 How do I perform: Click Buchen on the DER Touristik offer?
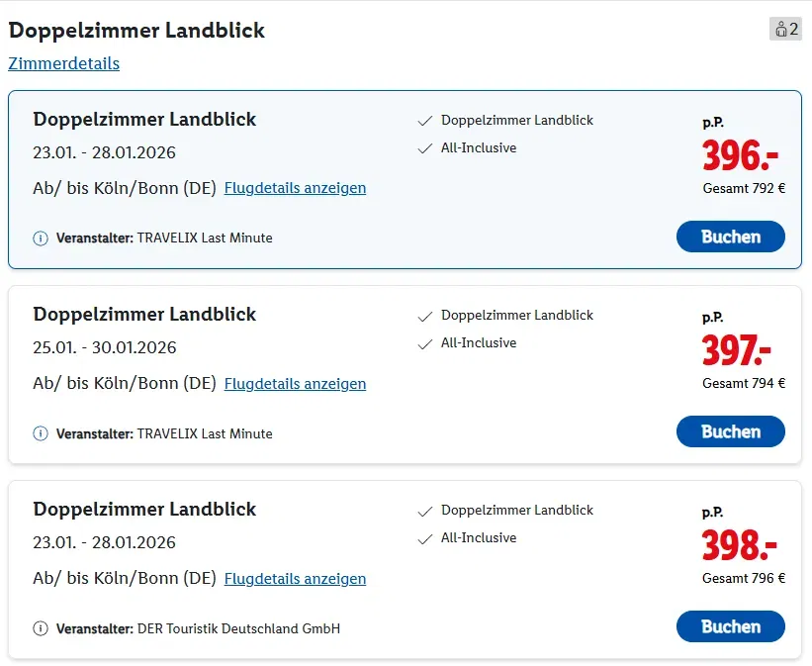coord(730,626)
